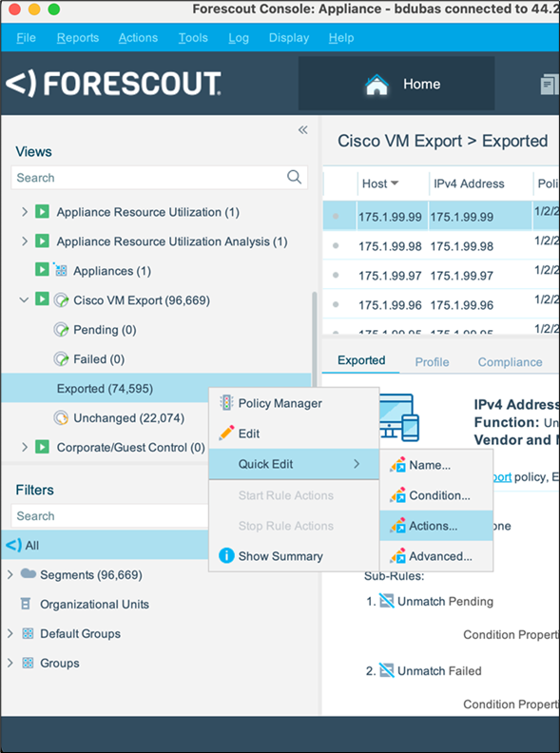Image resolution: width=560 pixels, height=753 pixels.
Task: Click the Cisco VM Export policy icon
Action: point(61,300)
